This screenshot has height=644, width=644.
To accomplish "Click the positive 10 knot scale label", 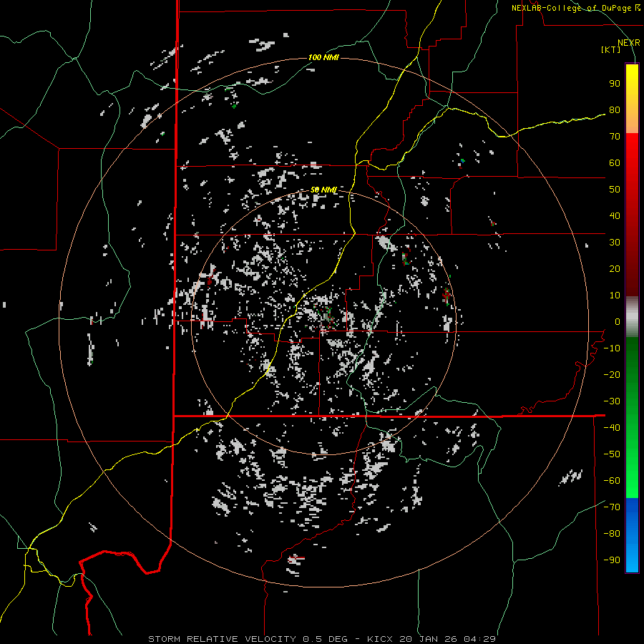I will pos(615,296).
